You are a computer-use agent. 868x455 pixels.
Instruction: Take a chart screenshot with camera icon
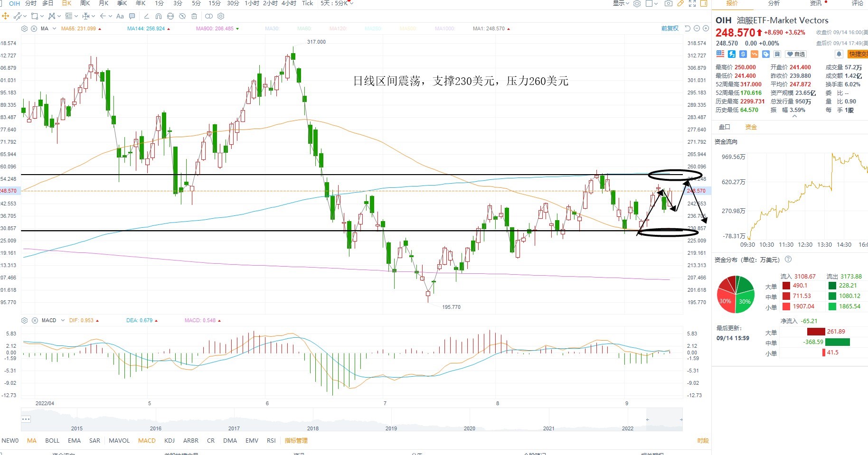669,3
